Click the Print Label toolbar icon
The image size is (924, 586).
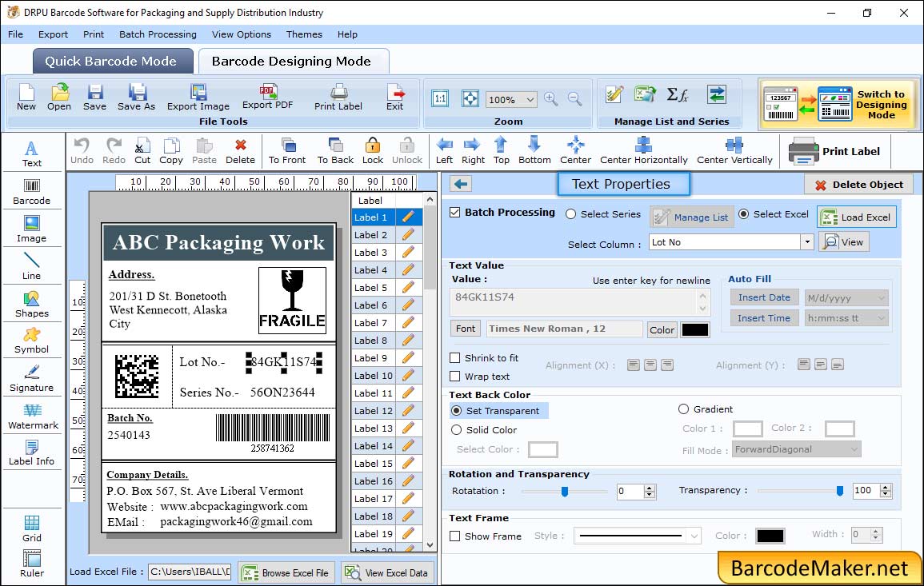pyautogui.click(x=338, y=97)
